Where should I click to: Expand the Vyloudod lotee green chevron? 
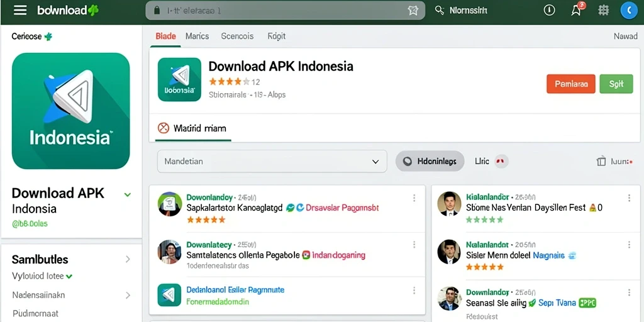(69, 277)
